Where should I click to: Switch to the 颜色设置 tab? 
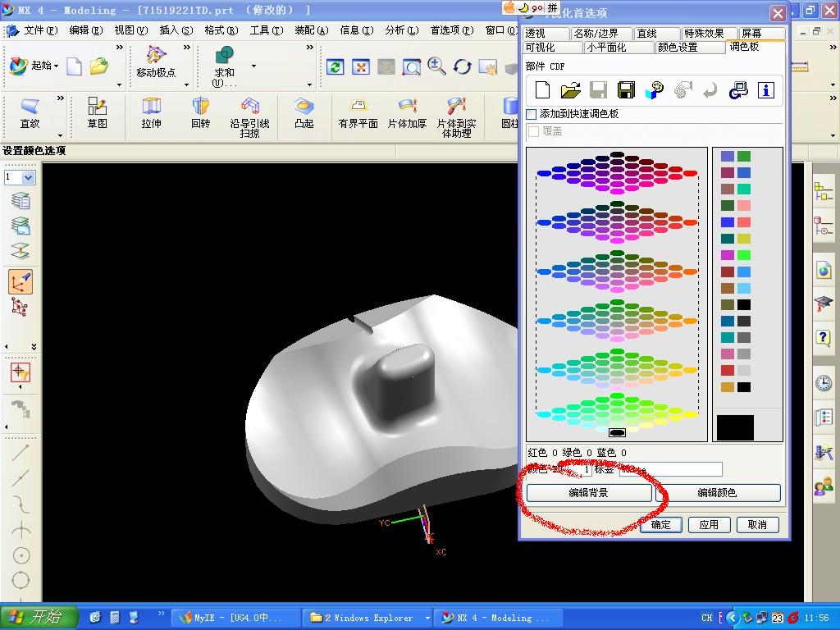coord(690,47)
